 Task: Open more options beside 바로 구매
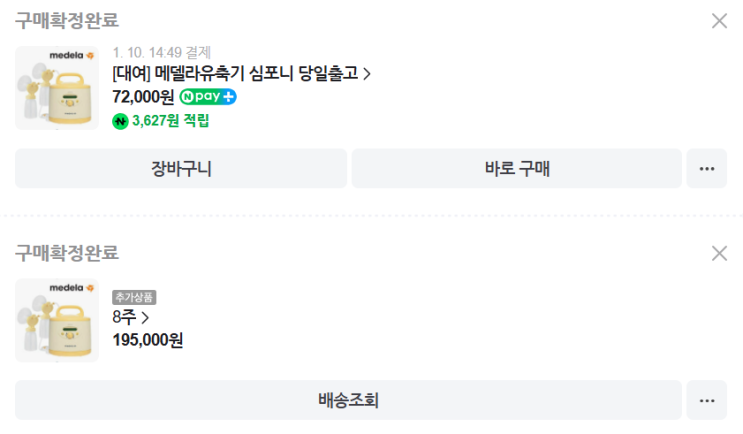pos(707,169)
